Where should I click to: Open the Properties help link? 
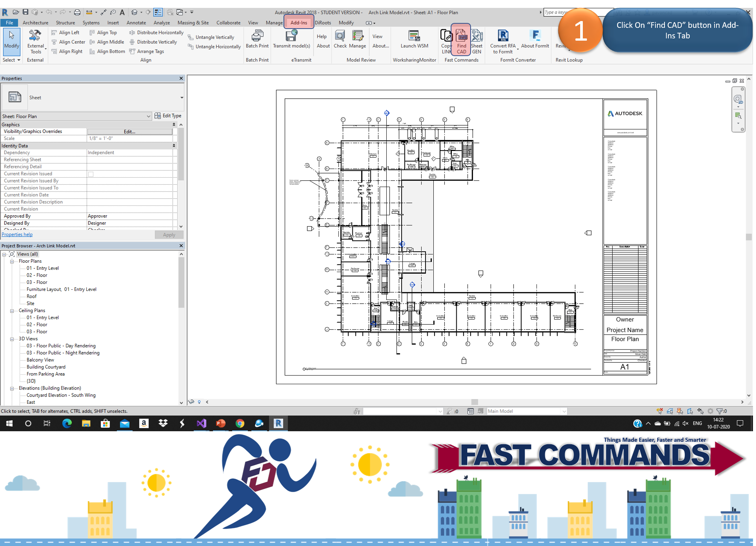(x=17, y=234)
